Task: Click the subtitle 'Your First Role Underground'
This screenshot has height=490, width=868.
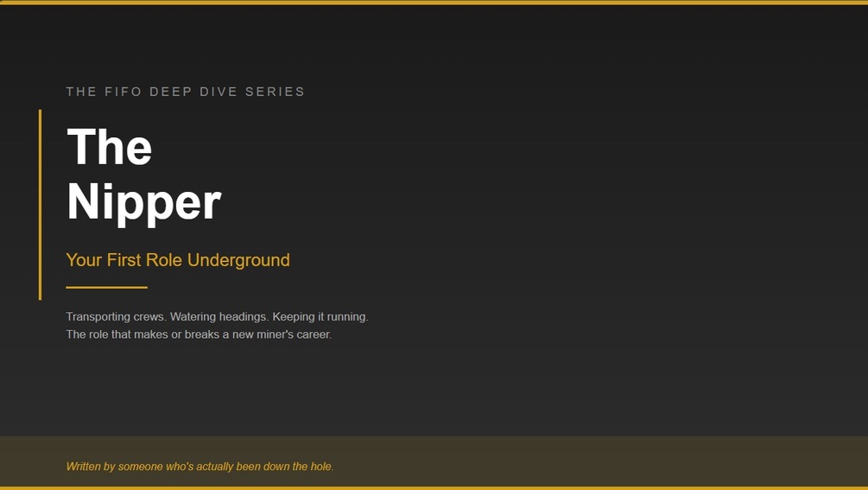Action: tap(178, 259)
